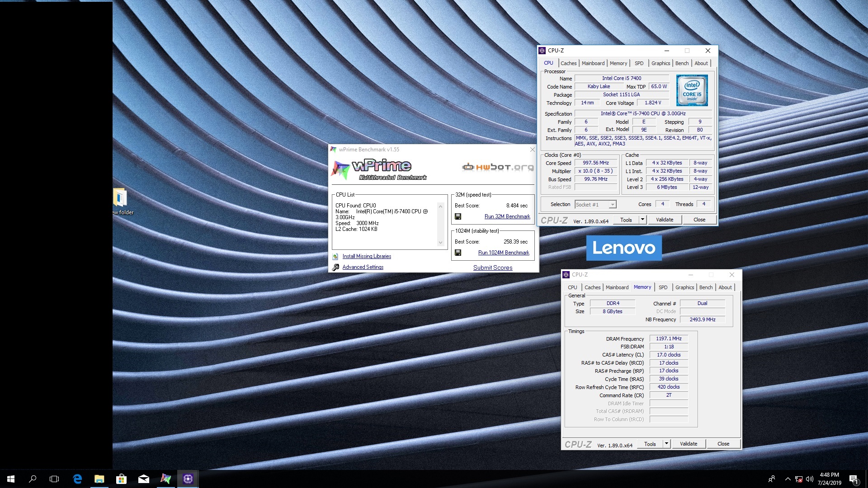
Task: Open Caches tab in lower CPU-Z window
Action: [x=593, y=287]
